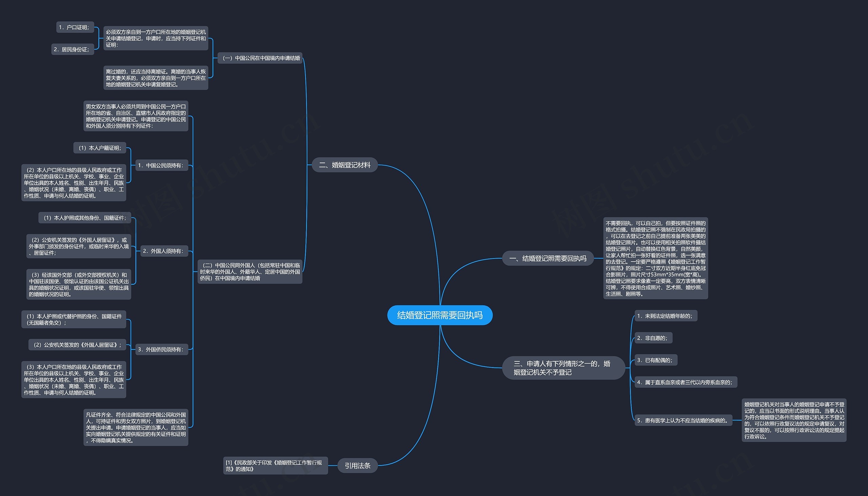Select the 2.外国人须持有 node
Image resolution: width=868 pixels, height=496 pixels.
click(x=164, y=251)
